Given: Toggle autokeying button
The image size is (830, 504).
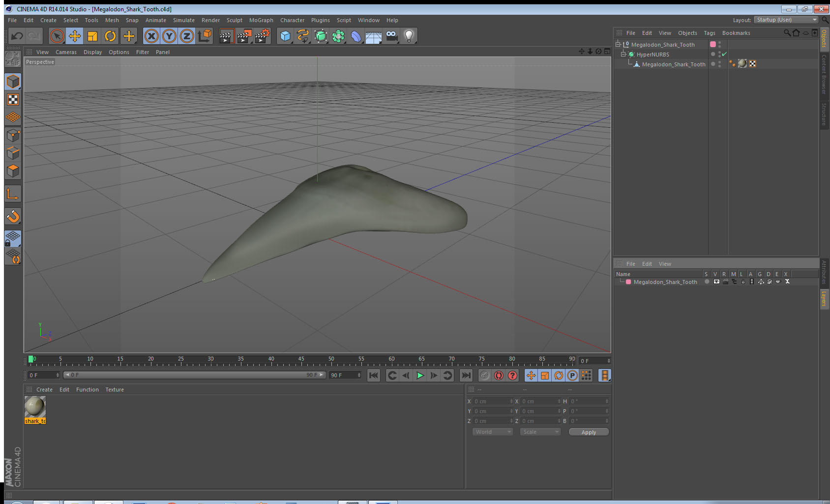Looking at the screenshot, I should coord(499,375).
